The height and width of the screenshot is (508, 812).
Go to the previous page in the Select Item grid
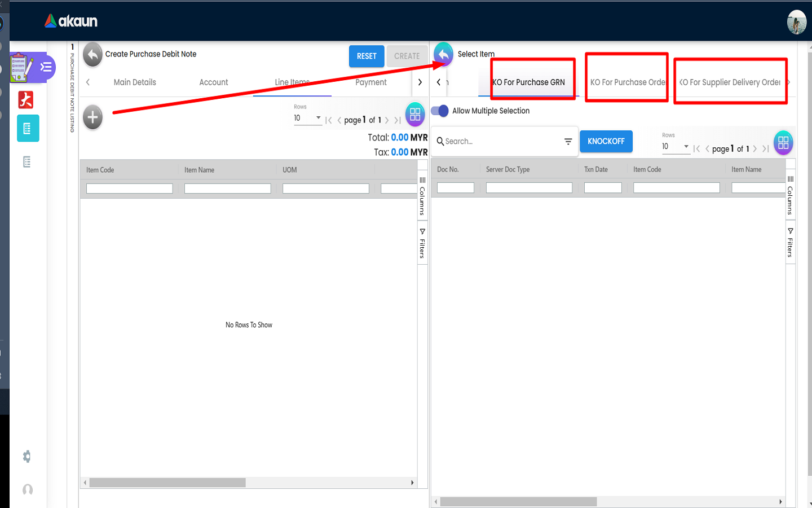point(707,148)
